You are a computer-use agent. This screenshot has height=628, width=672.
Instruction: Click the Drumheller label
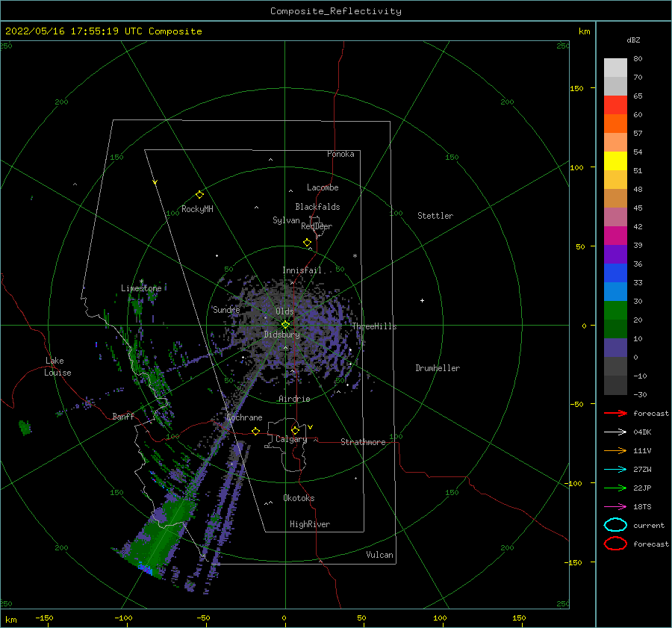click(438, 368)
